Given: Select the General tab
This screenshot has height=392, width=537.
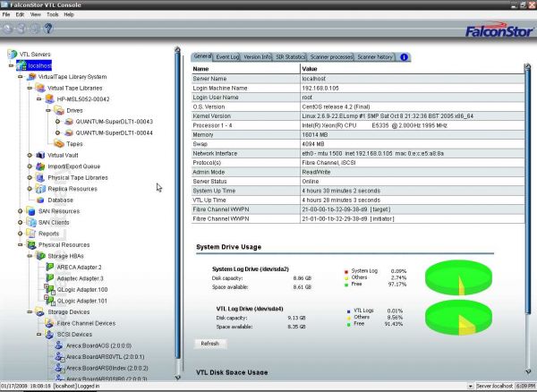Looking at the screenshot, I should pyautogui.click(x=202, y=56).
